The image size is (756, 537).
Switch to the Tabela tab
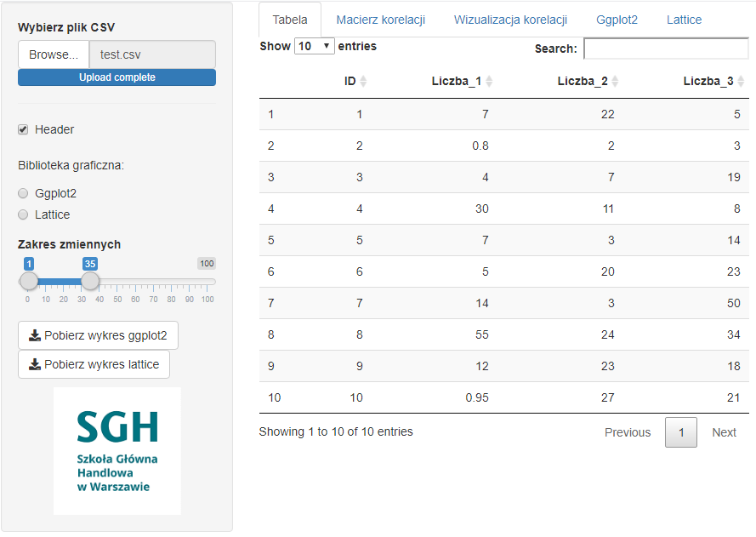click(290, 20)
